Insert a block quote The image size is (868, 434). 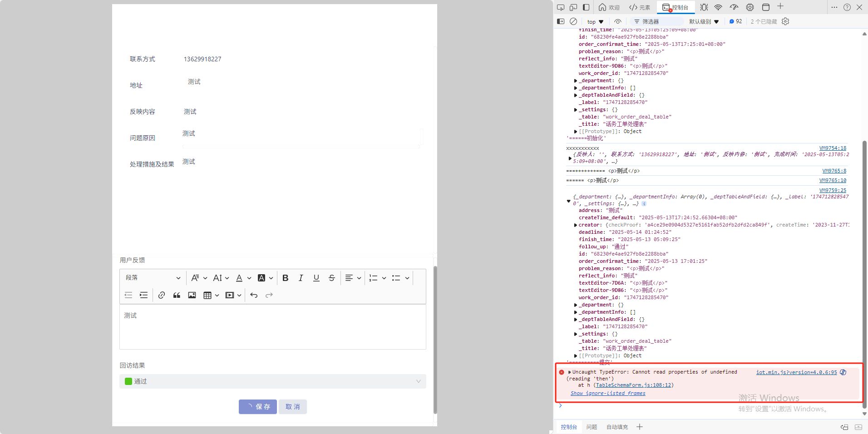pyautogui.click(x=177, y=295)
